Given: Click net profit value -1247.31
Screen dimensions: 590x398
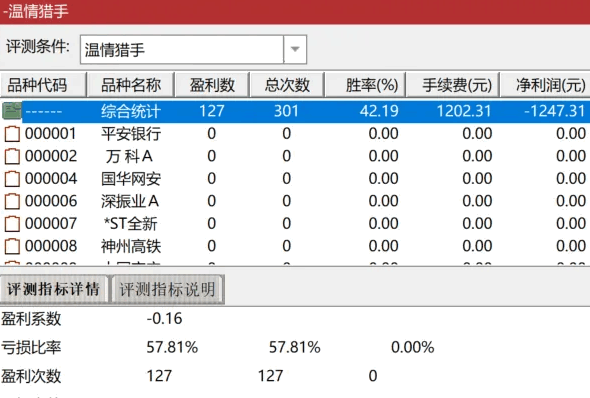Looking at the screenshot, I should [x=555, y=111].
